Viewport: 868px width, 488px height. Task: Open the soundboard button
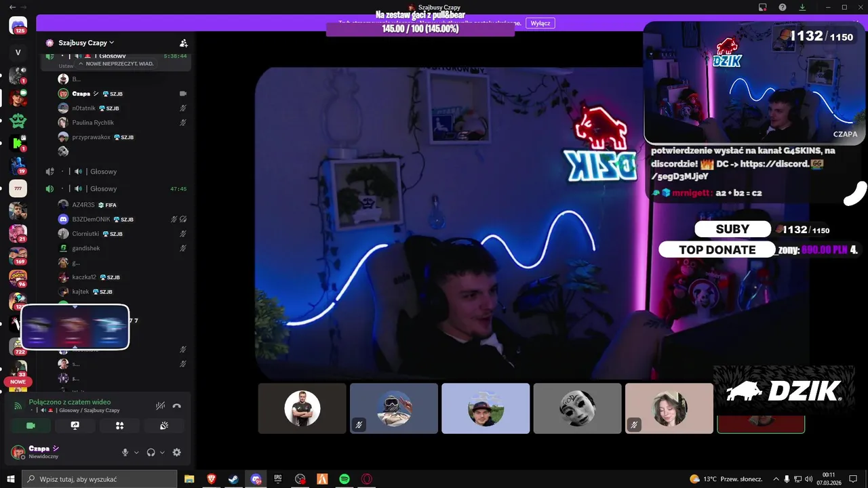point(164,426)
